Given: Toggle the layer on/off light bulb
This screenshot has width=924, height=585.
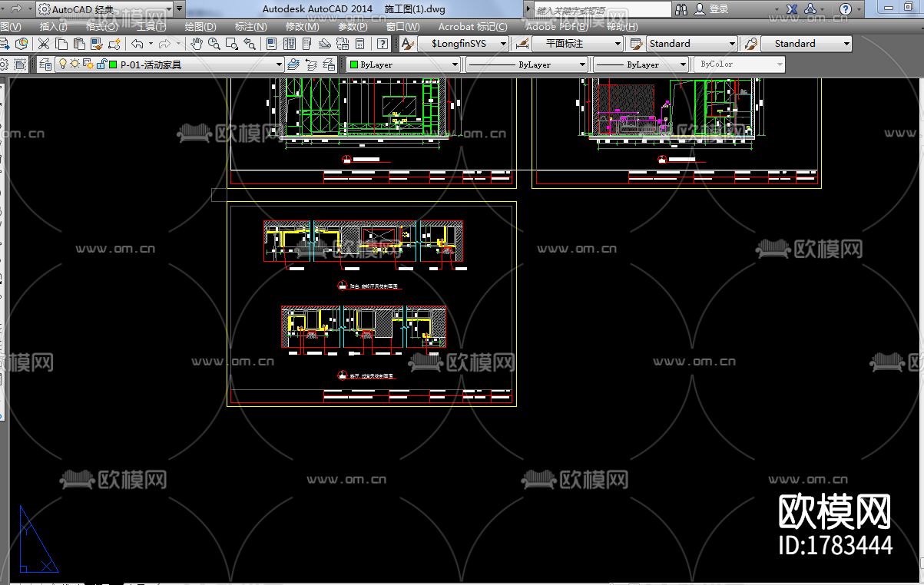Looking at the screenshot, I should click(64, 64).
